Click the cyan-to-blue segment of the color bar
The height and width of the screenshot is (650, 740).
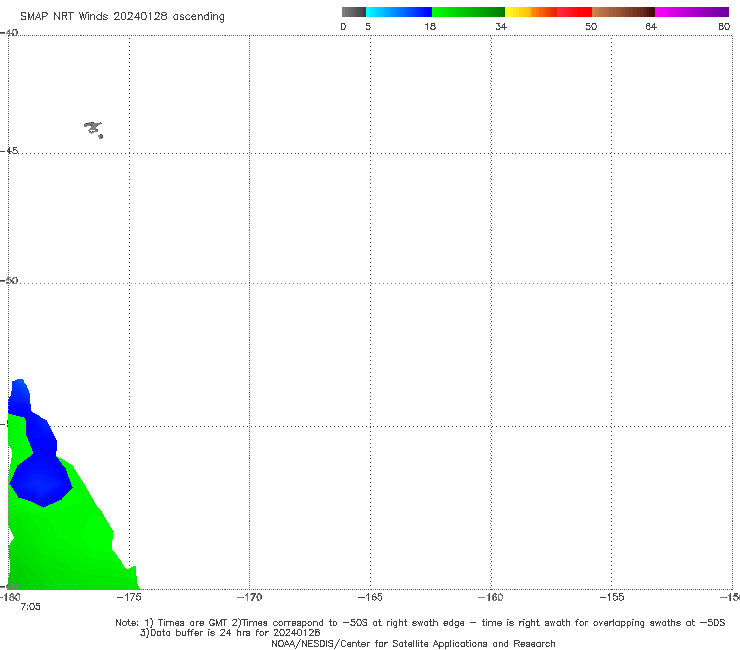click(399, 12)
